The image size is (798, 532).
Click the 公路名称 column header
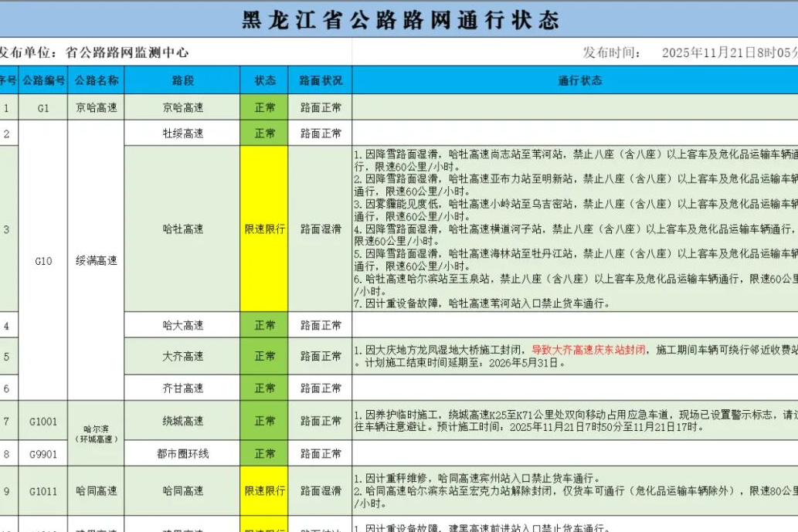97,80
